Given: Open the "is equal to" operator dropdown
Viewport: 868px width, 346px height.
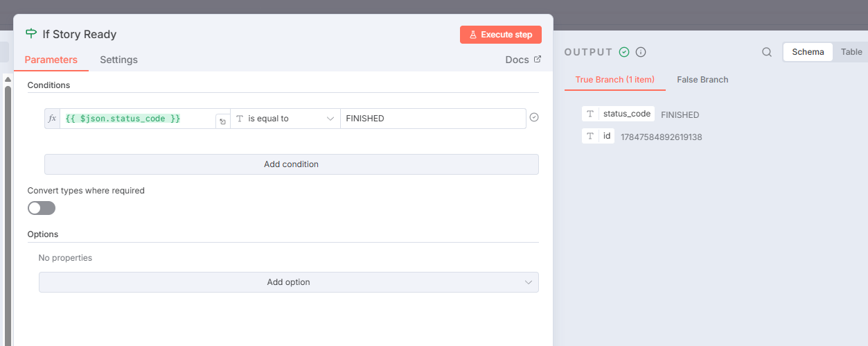Looking at the screenshot, I should pyautogui.click(x=285, y=119).
